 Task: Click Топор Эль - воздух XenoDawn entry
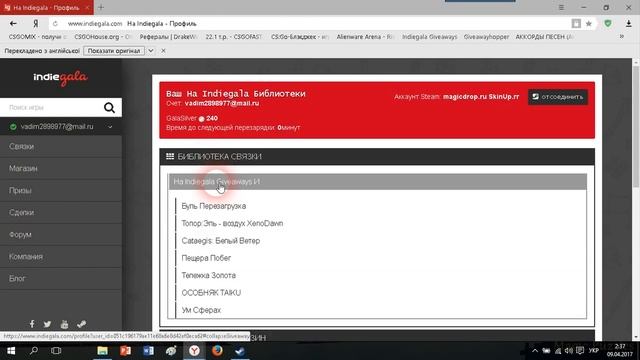(232, 224)
